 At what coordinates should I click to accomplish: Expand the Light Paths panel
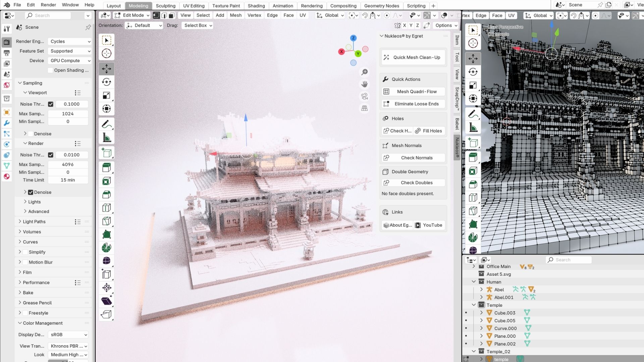[x=34, y=222]
